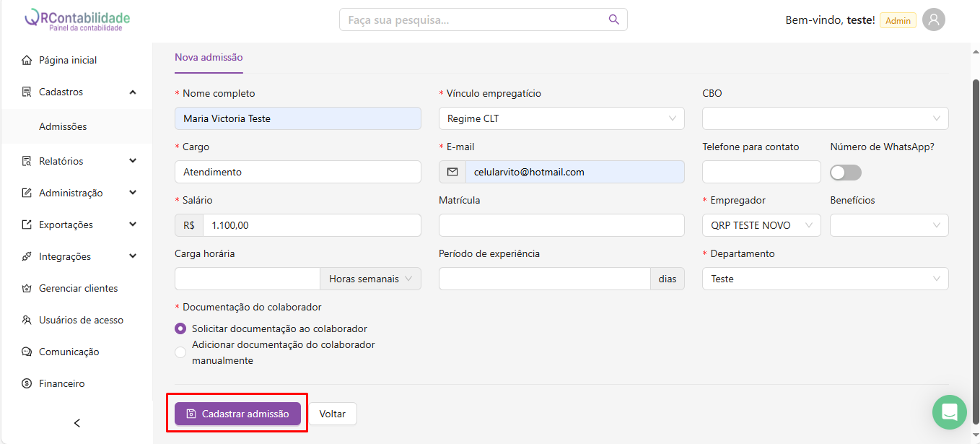
Task: Select the Nova admissão tab
Action: tap(209, 58)
